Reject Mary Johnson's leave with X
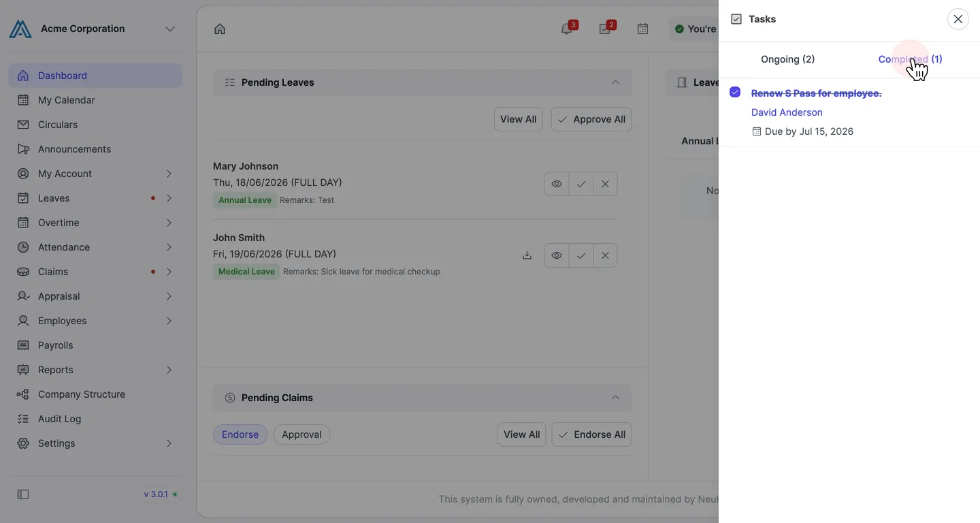 point(606,184)
